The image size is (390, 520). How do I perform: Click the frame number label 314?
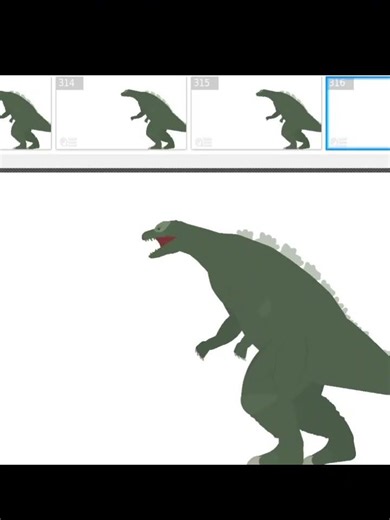[70, 83]
